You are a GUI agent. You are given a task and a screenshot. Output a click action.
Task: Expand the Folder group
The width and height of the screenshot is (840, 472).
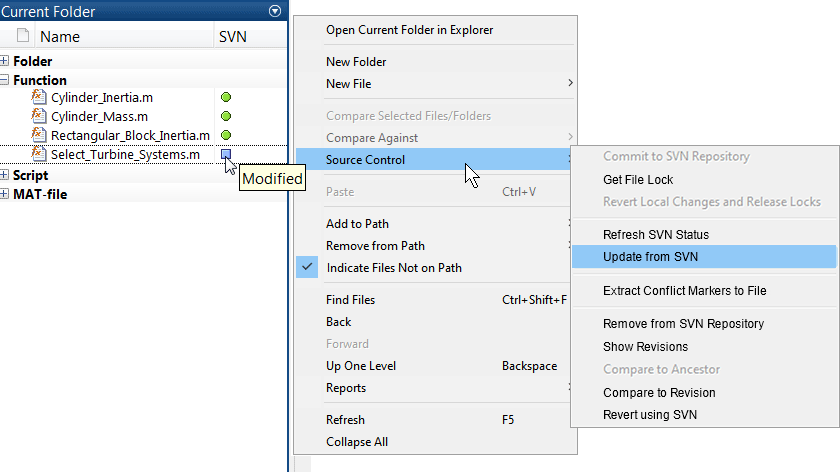[x=5, y=61]
